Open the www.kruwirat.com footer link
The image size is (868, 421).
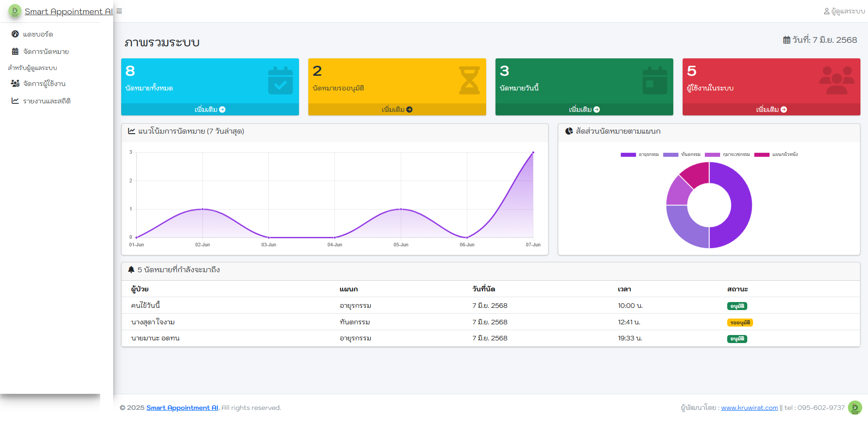coord(749,408)
